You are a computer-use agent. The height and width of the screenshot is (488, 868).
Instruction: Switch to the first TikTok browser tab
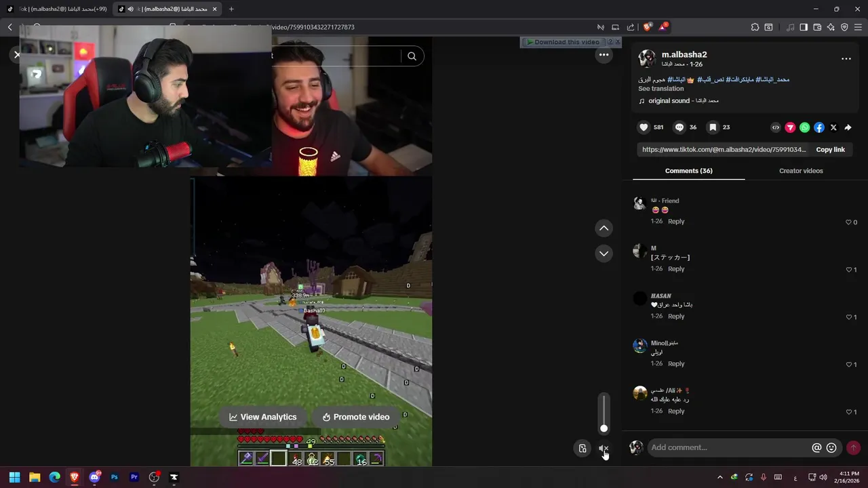coord(57,9)
